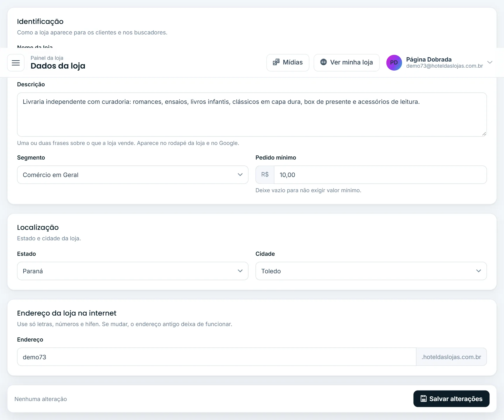
Task: Open the Estado dropdown showing Paraná
Action: (x=133, y=271)
